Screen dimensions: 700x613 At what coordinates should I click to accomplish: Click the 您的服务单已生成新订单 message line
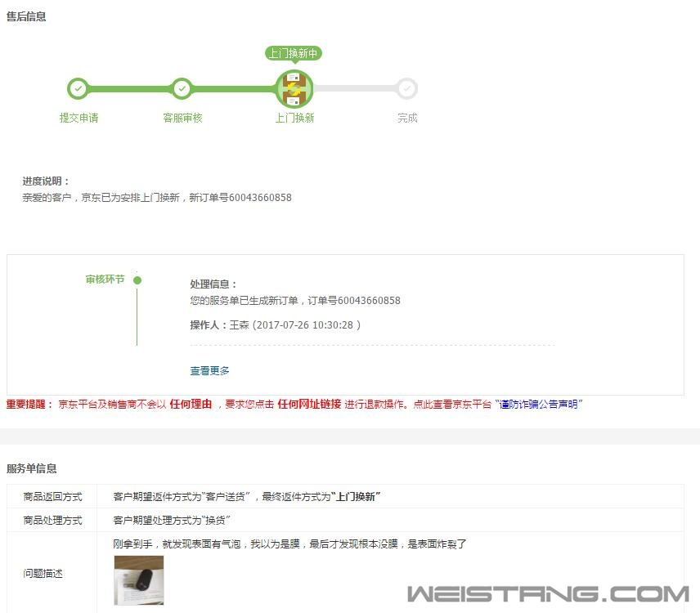(x=295, y=301)
